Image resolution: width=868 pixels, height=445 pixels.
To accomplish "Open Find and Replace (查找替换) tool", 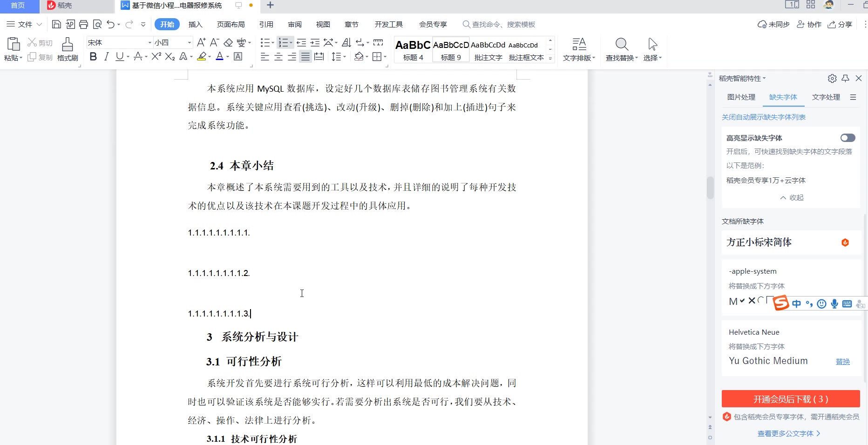I will click(x=622, y=49).
